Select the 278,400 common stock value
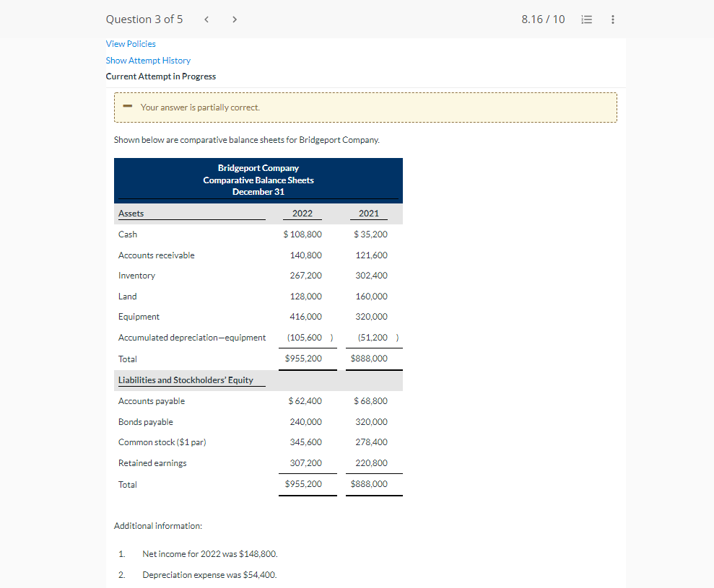 (372, 442)
